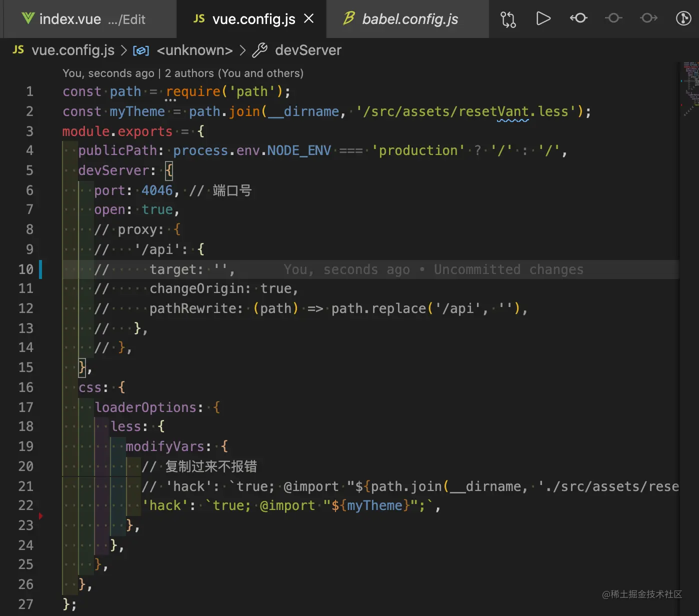The width and height of the screenshot is (699, 616).
Task: Run the file with the play icon
Action: [x=543, y=18]
